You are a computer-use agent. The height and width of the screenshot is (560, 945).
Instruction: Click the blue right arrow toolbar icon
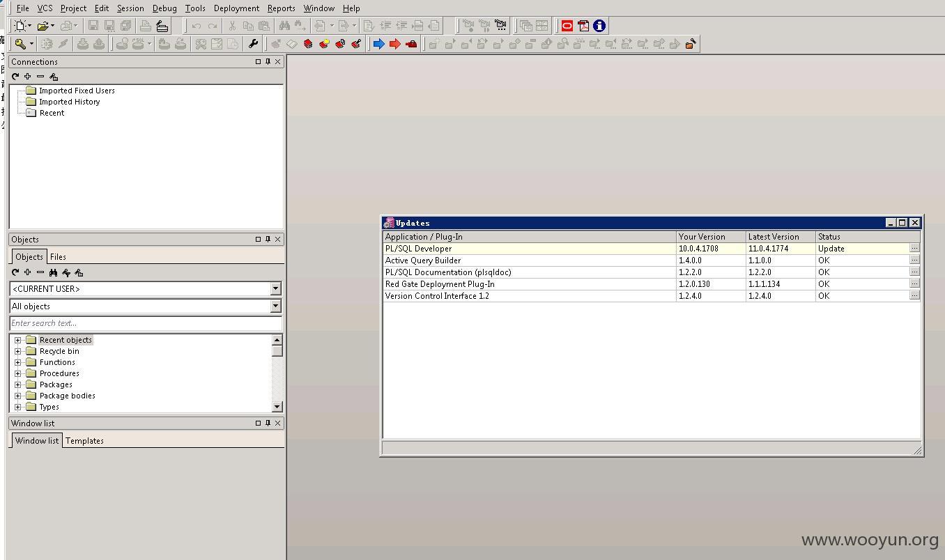[x=378, y=44]
